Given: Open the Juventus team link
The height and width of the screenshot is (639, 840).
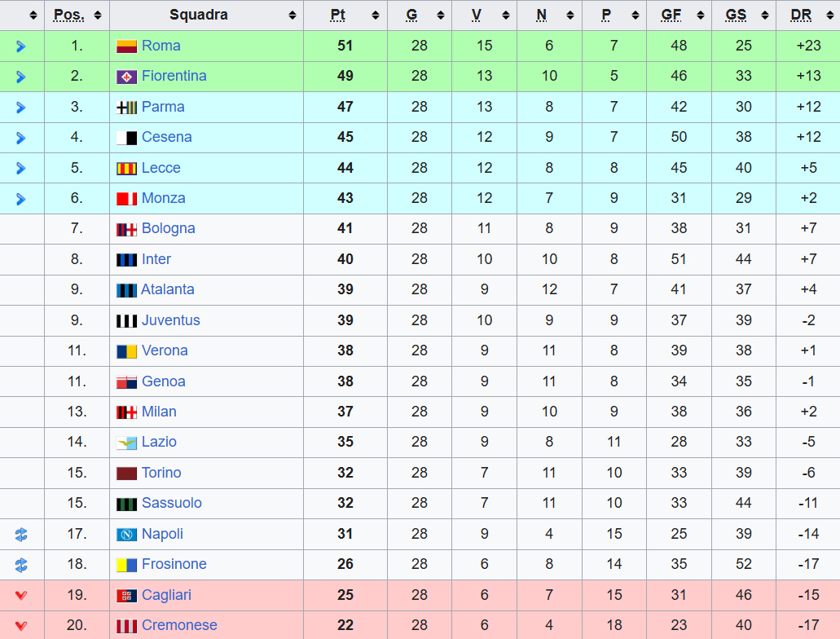Looking at the screenshot, I should coord(170,320).
